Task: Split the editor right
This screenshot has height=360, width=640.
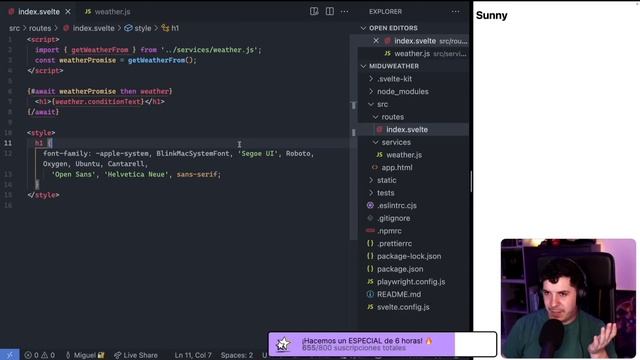Action: tap(329, 11)
